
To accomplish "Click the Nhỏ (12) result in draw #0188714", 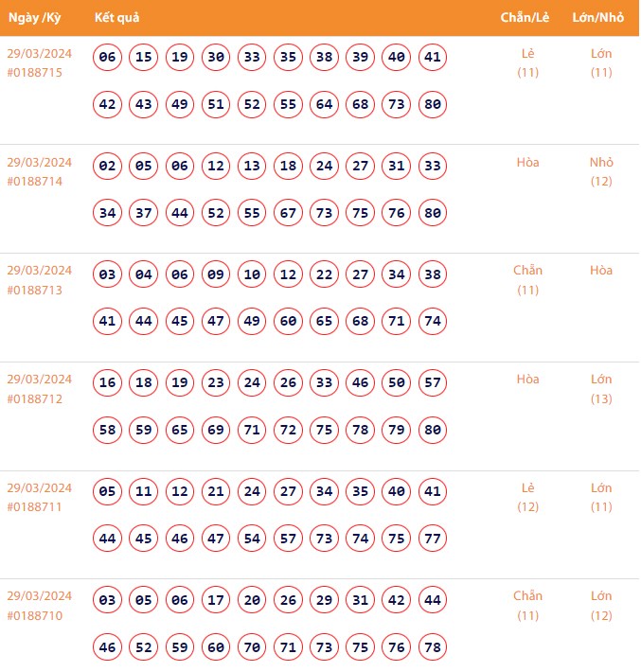I will point(601,171).
